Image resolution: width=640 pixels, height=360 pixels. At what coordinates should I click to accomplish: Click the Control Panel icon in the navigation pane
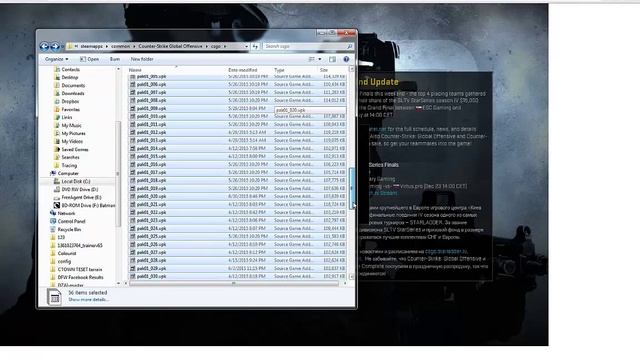pos(53,221)
